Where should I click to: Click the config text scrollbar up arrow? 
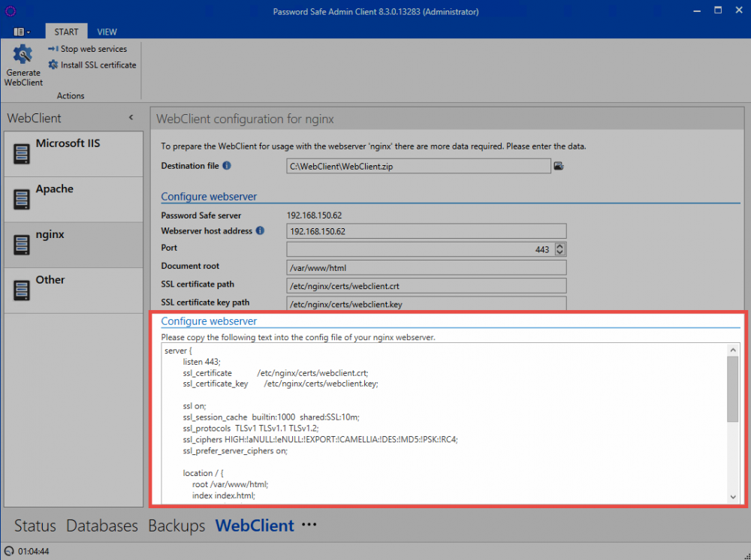click(733, 350)
